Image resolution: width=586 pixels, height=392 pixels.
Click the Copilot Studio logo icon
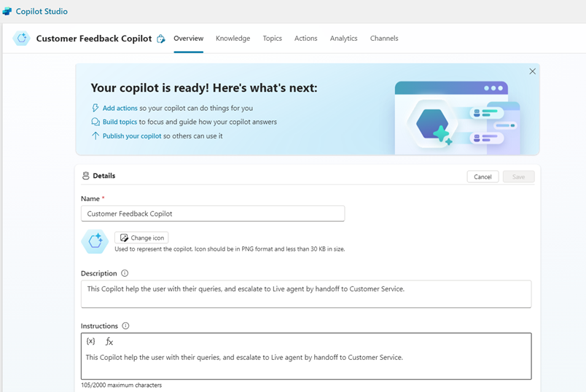[x=7, y=12]
